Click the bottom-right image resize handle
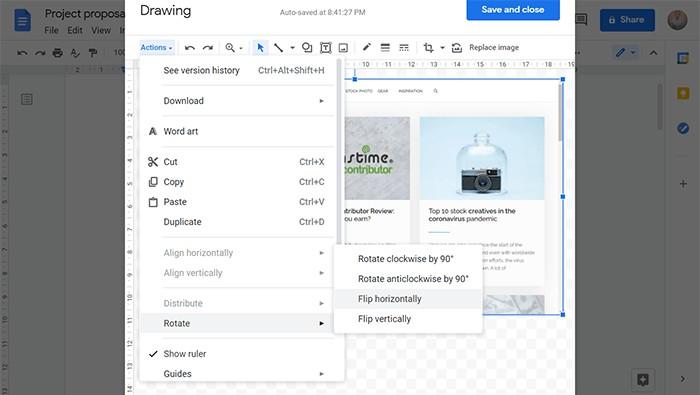This screenshot has height=395, width=700. click(x=562, y=314)
